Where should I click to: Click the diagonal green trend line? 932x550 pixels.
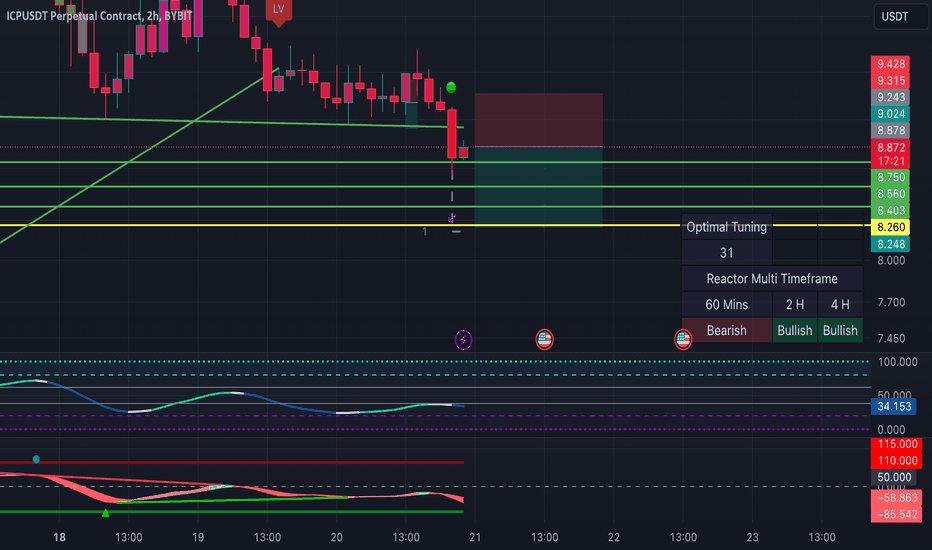tap(139, 155)
